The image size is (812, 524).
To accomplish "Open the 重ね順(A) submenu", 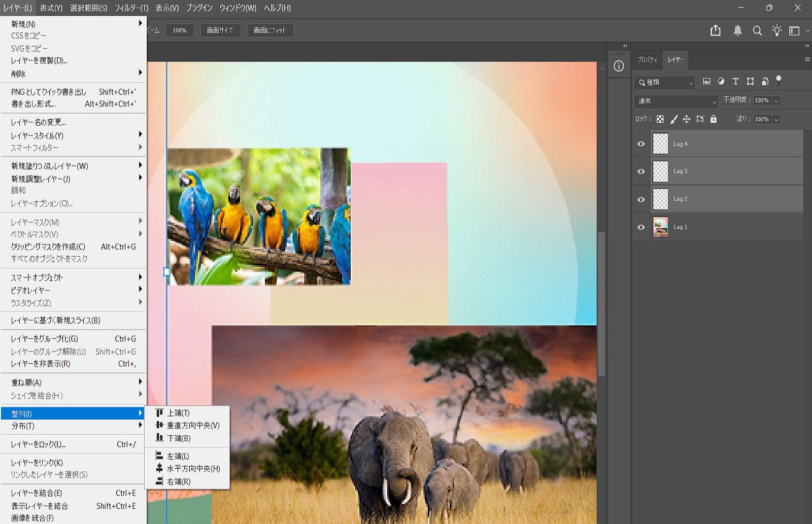I will point(74,382).
